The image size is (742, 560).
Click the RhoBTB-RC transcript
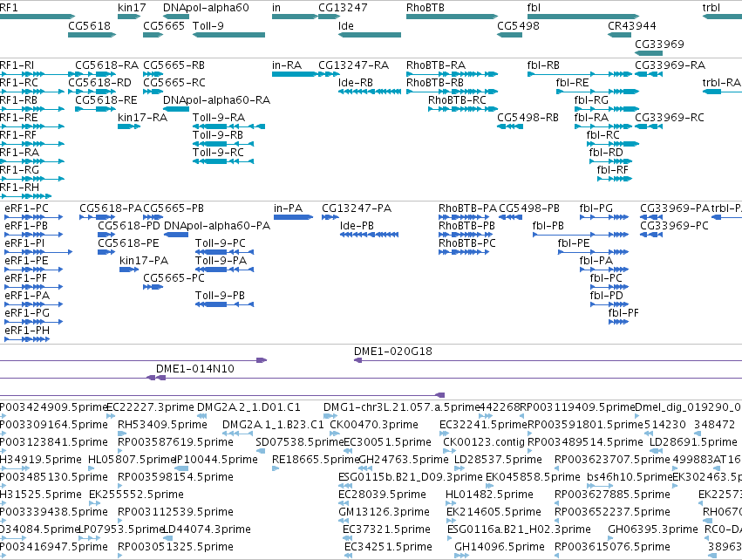pyautogui.click(x=463, y=109)
